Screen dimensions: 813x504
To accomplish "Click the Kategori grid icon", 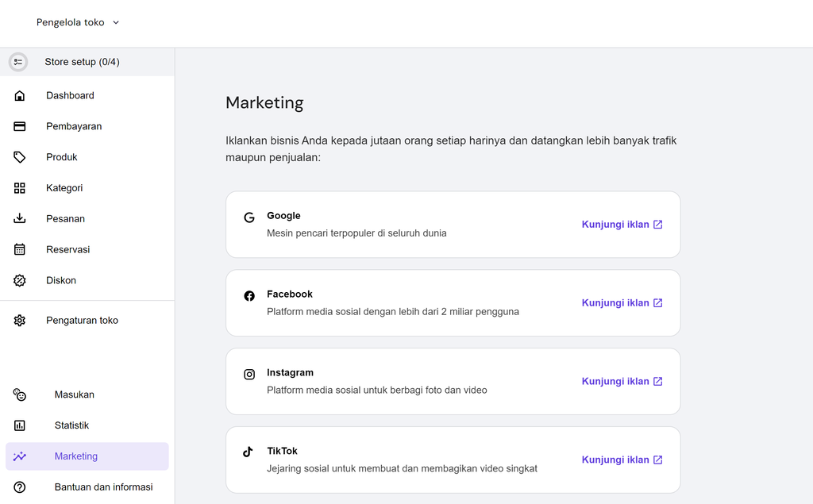I will coord(19,188).
